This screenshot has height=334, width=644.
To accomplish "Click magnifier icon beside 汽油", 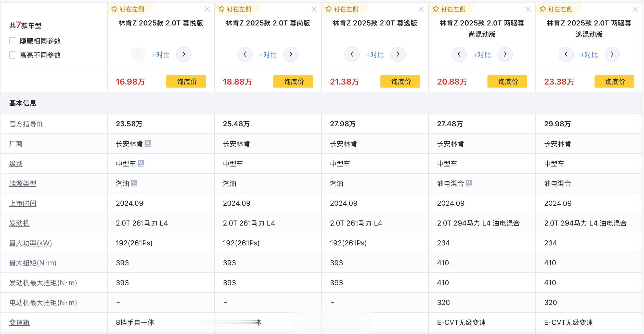I will (x=134, y=183).
